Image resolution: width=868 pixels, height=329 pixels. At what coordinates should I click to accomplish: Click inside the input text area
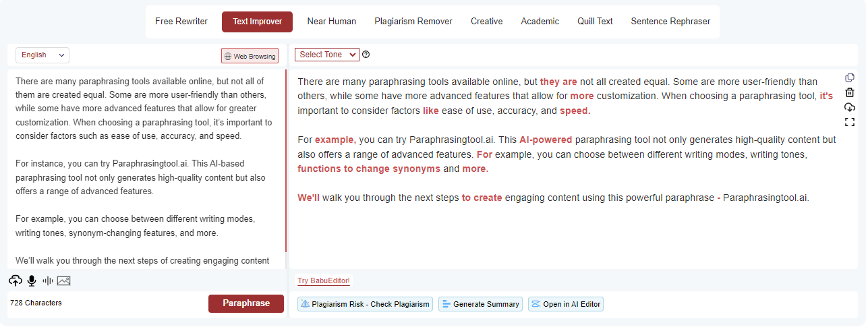click(145, 169)
